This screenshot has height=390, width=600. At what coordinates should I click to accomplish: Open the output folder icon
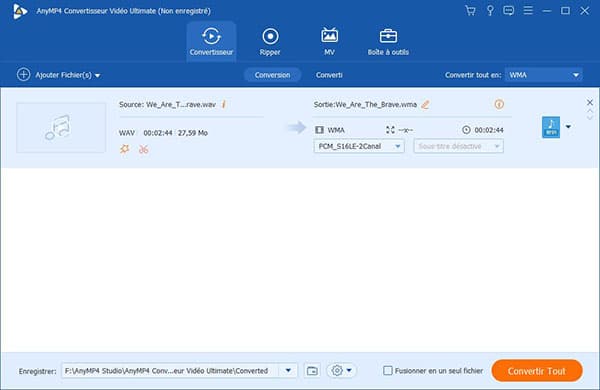312,370
